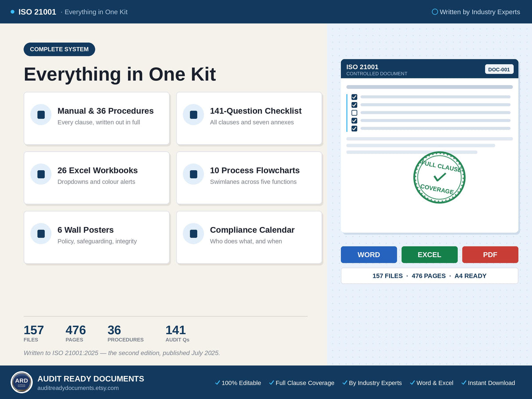532x399 pixels.
Task: Open the auditreadydocuments.etsy.com link
Action: click(78, 388)
